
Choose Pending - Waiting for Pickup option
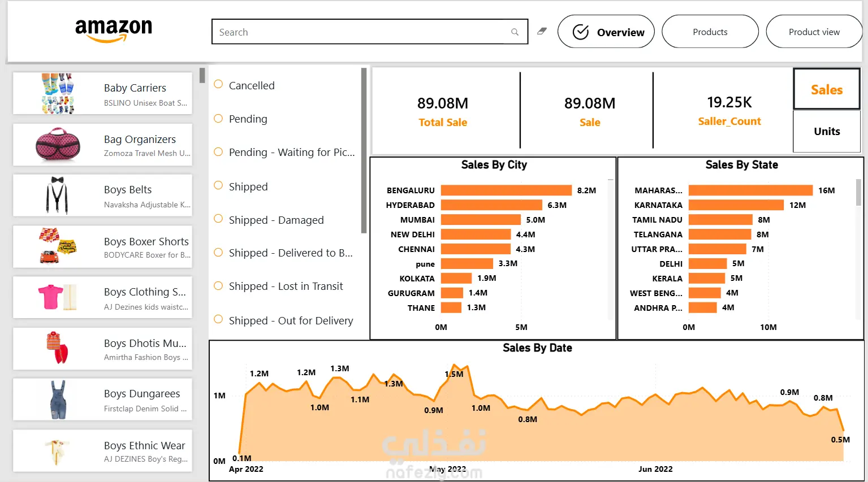[218, 151]
